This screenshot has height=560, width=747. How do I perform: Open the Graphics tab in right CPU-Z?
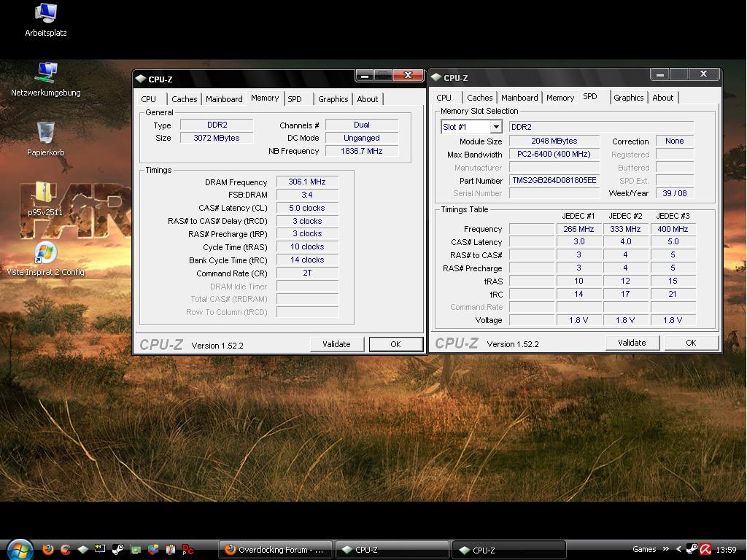(628, 98)
